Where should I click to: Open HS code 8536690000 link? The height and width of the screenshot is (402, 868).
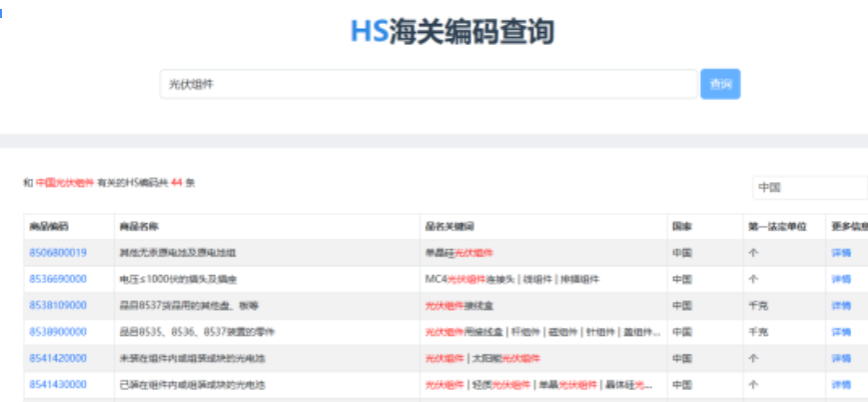pyautogui.click(x=58, y=279)
